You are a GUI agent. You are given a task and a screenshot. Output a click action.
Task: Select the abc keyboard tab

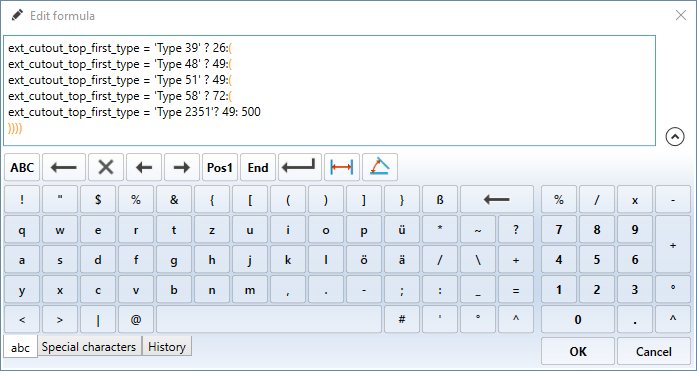click(20, 347)
